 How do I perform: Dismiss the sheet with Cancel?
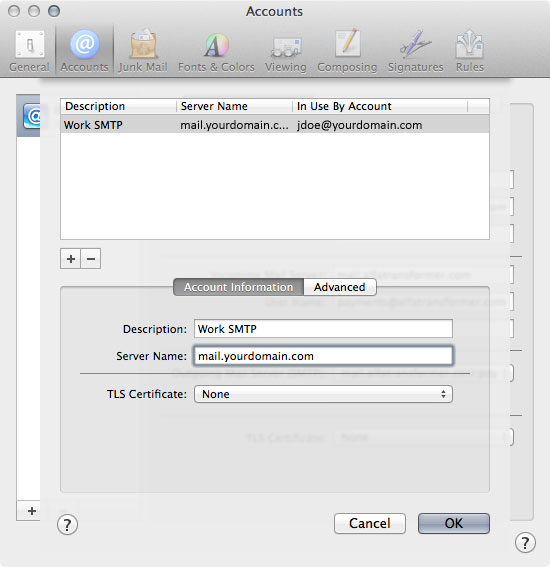(x=370, y=523)
